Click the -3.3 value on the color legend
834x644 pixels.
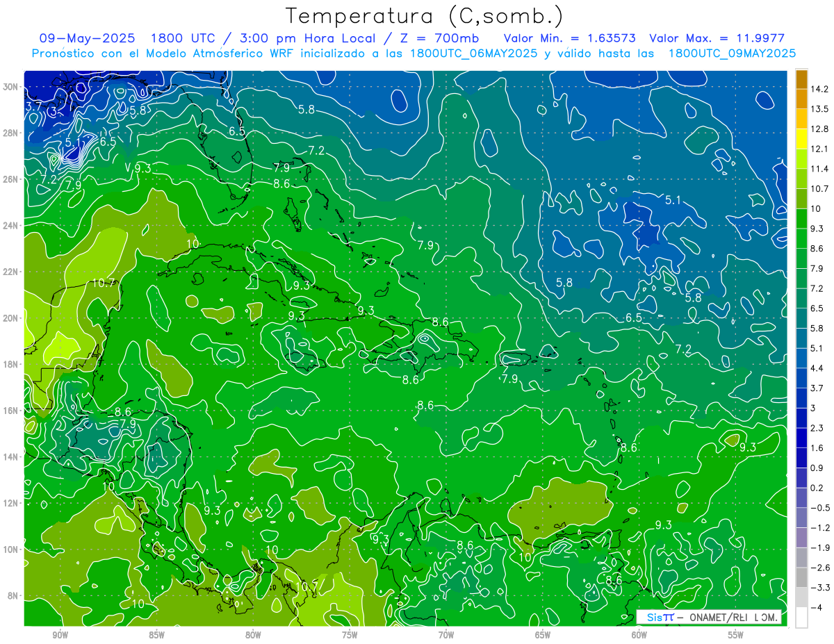820,588
